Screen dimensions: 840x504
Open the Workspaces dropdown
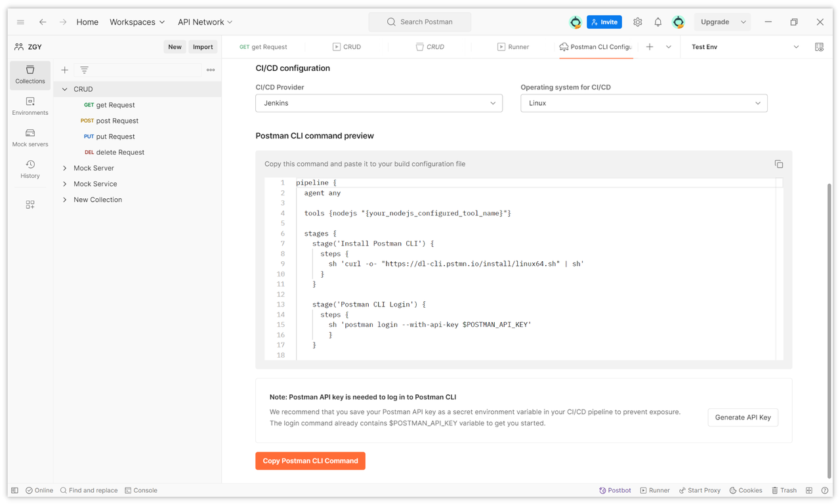point(137,22)
